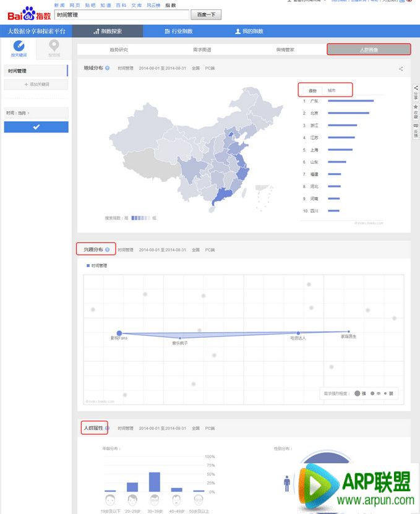Click 收藏 star icon on right sidebar
This screenshot has height=514, width=420.
click(x=416, y=111)
